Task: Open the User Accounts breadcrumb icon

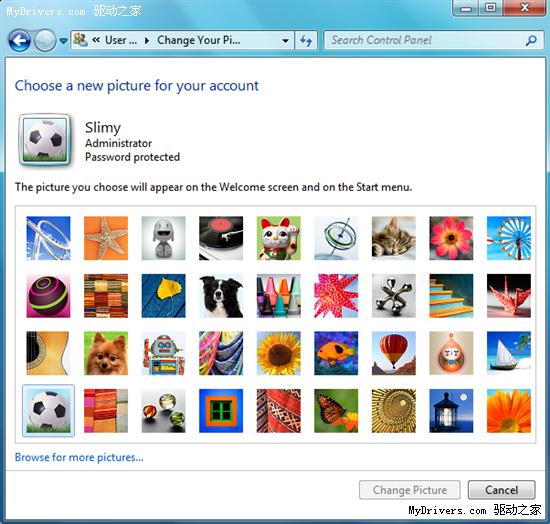Action: coord(81,40)
